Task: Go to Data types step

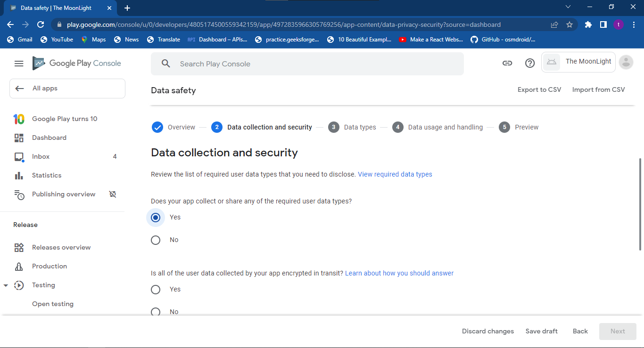Action: [x=352, y=127]
